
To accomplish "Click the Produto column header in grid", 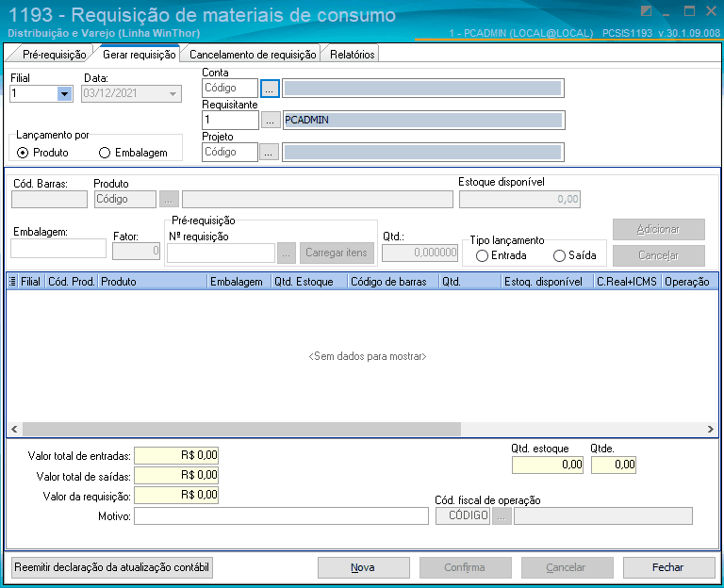I will 153,282.
